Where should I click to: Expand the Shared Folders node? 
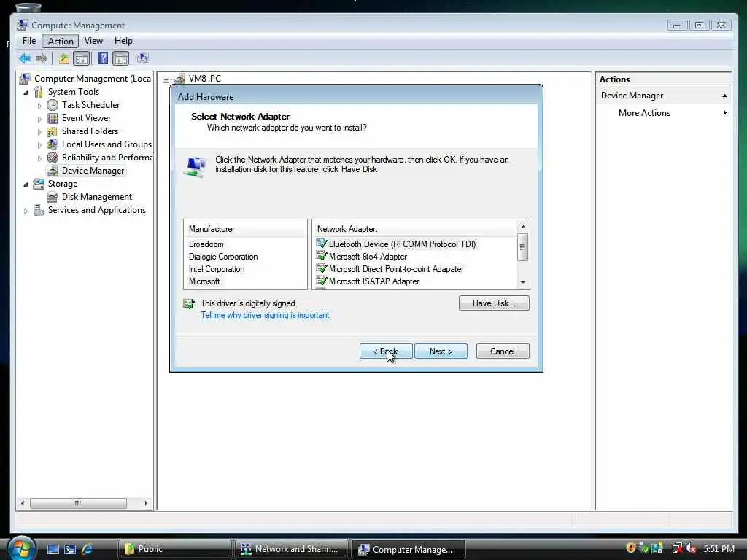point(39,132)
